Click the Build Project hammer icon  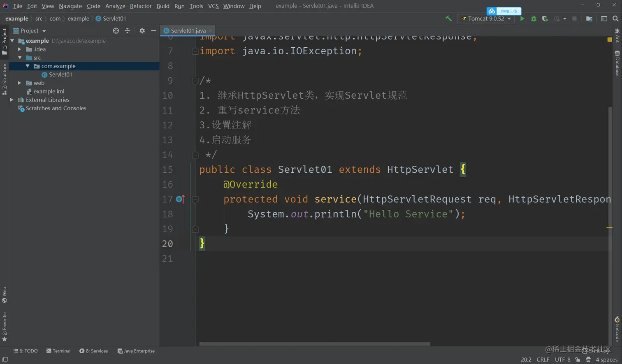(x=448, y=19)
